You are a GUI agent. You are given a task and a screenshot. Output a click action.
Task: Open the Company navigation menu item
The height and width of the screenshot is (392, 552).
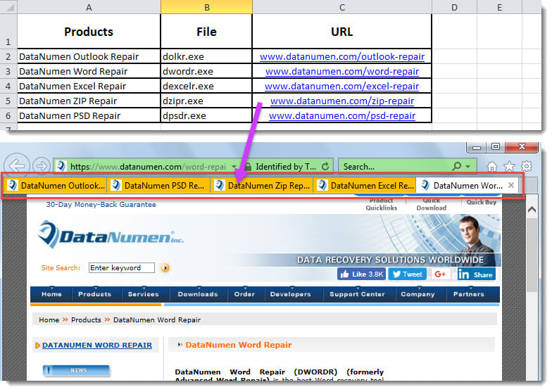coord(418,294)
